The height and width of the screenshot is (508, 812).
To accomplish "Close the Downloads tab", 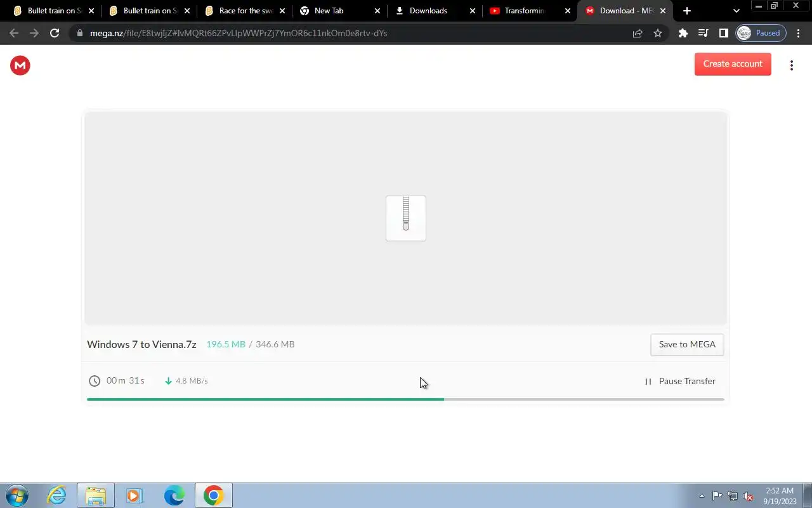I will (x=473, y=11).
